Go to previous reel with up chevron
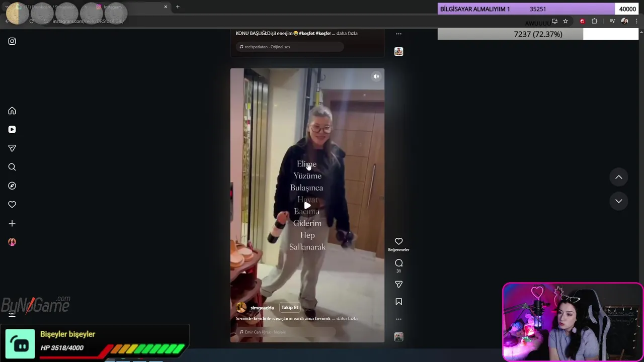Screen dimensions: 644x362 [x=619, y=177]
